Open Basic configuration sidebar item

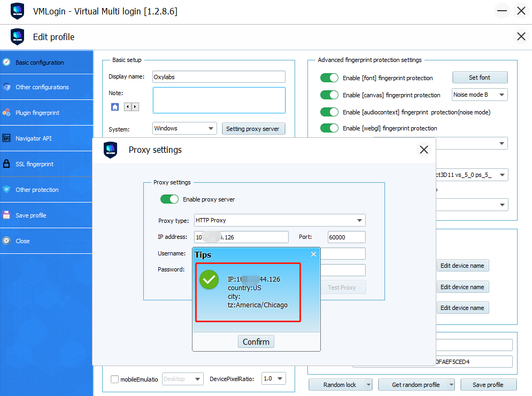[x=46, y=63]
